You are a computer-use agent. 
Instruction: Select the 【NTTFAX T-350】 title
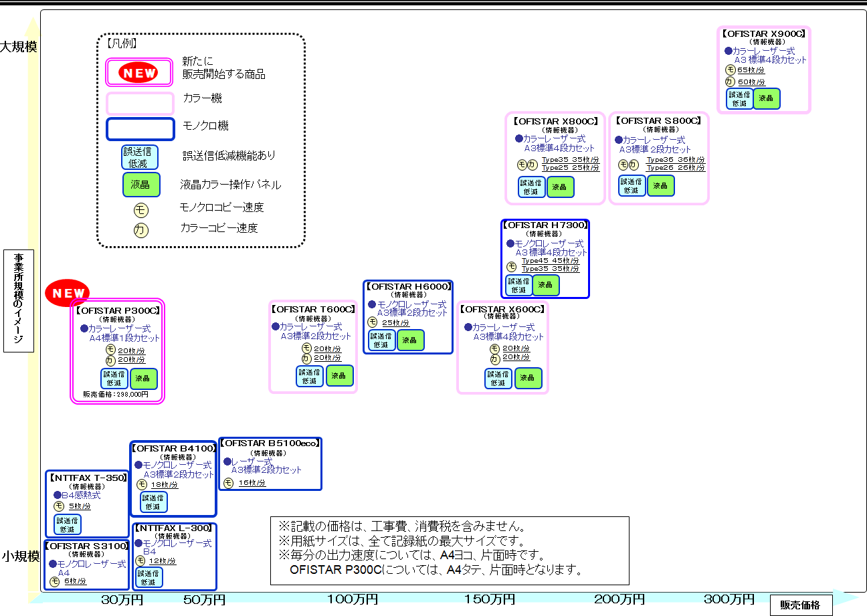[88, 478]
